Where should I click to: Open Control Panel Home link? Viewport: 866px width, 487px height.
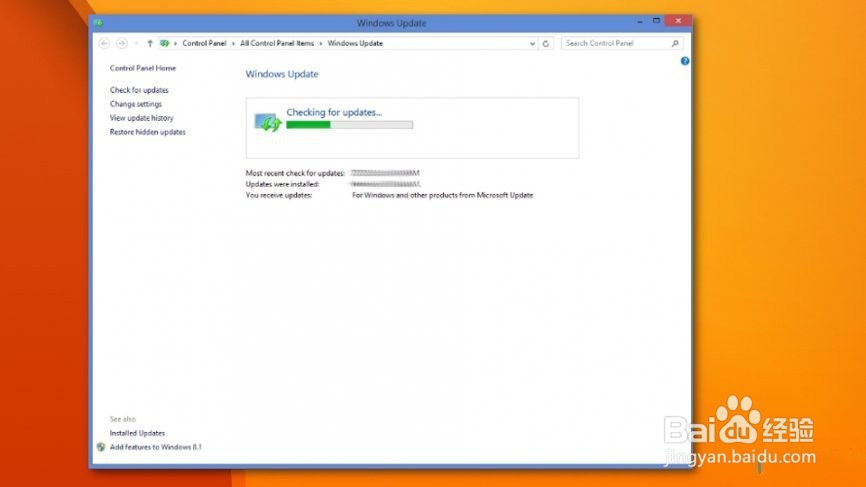[x=142, y=68]
